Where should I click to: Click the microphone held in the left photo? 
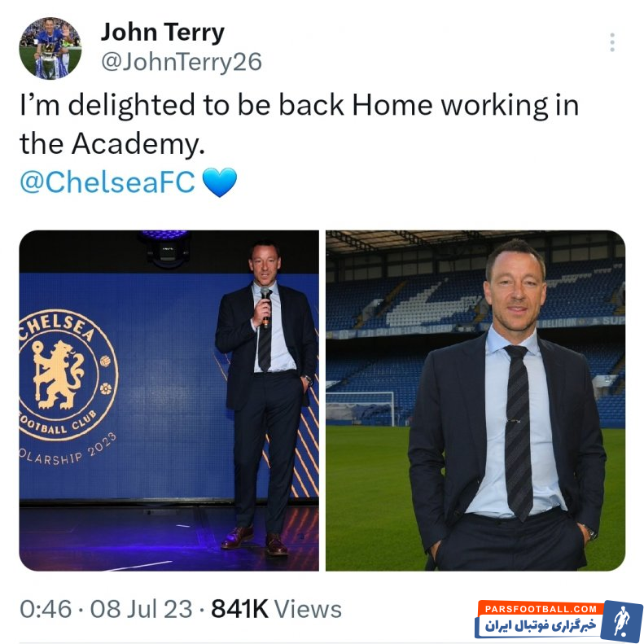265,305
